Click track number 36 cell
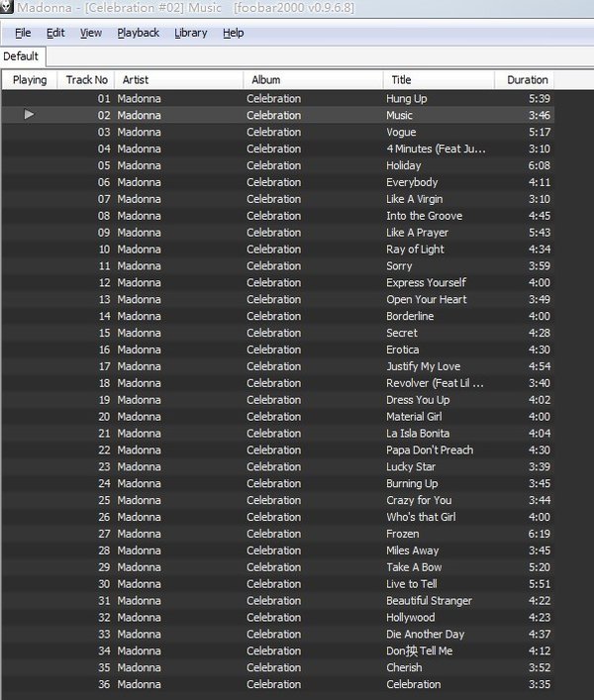The image size is (594, 700). coord(104,684)
